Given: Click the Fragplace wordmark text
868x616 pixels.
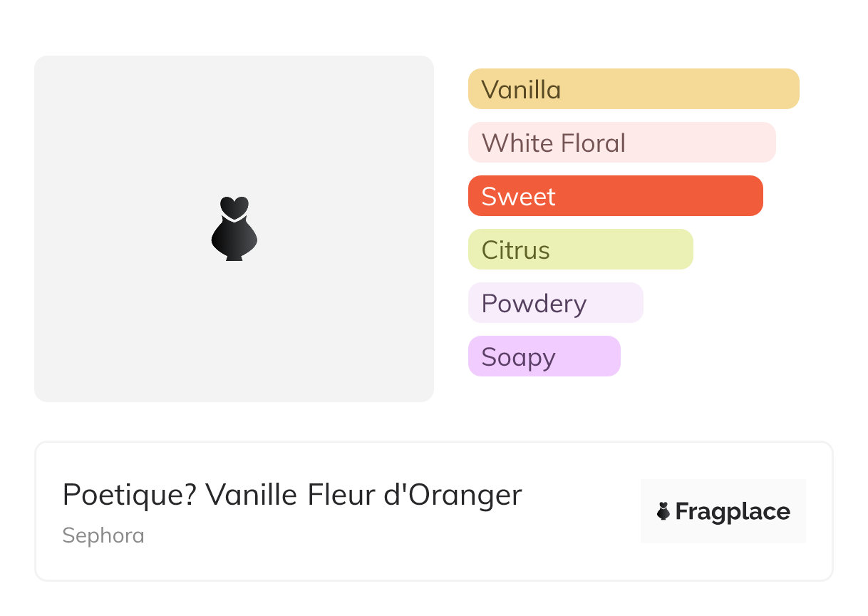Looking at the screenshot, I should click(733, 512).
